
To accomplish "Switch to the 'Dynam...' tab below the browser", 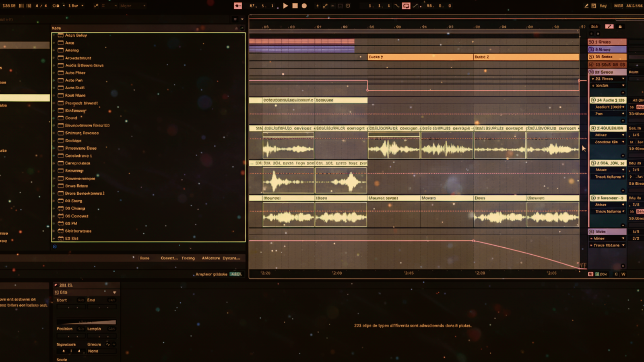I will 231,258.
